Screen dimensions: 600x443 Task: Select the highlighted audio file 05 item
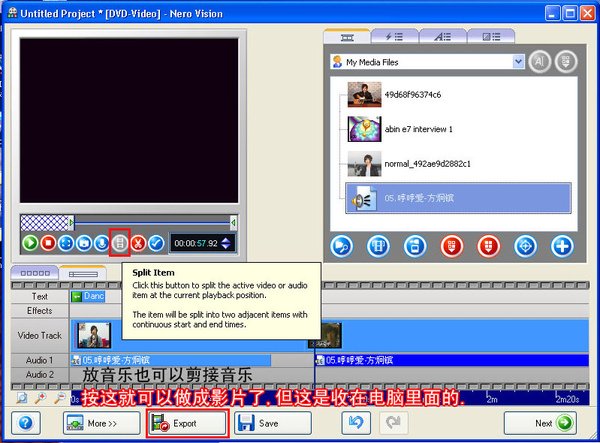458,198
